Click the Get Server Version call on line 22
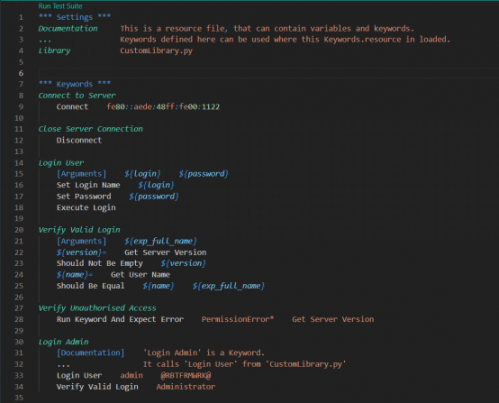The height and width of the screenshot is (403, 499). (x=165, y=252)
